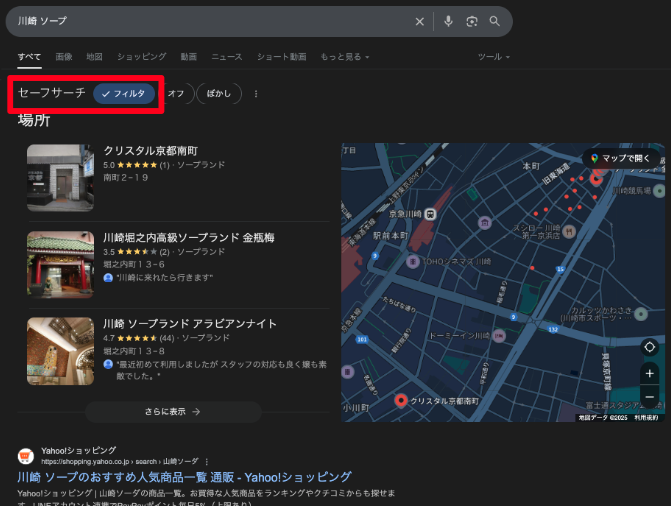The width and height of the screenshot is (671, 506).
Task: Click the 南町 2-1 9 address text
Action: (x=126, y=178)
